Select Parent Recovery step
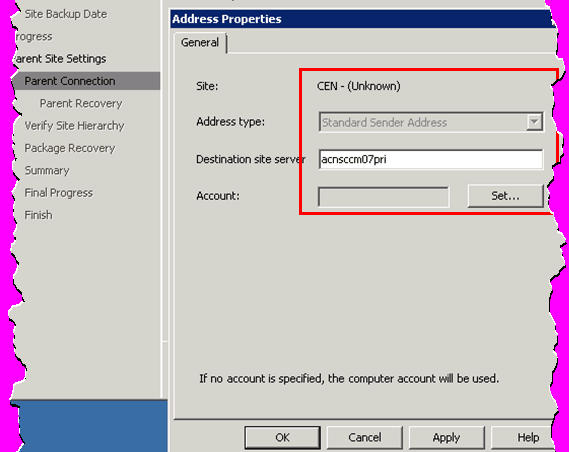The width and height of the screenshot is (569, 452). point(81,103)
